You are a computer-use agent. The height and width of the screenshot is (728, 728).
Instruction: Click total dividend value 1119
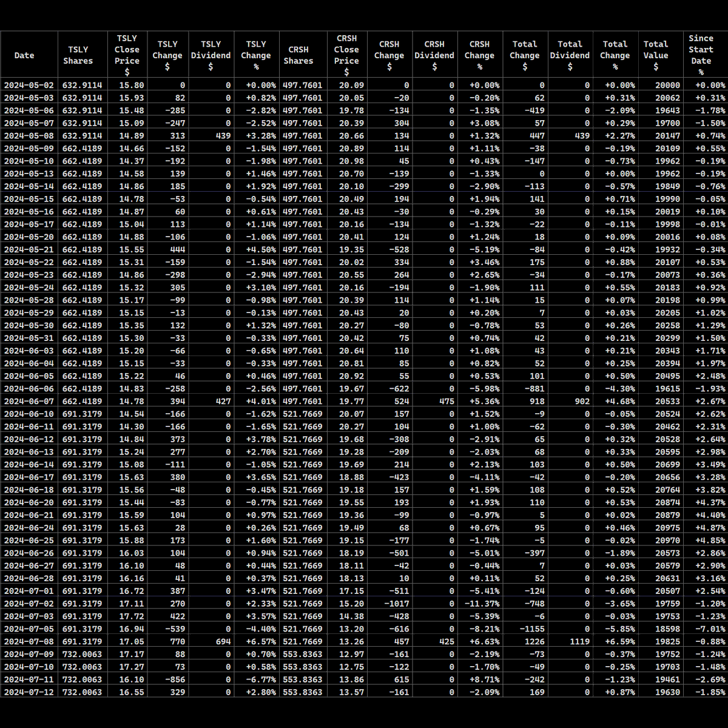(580, 642)
